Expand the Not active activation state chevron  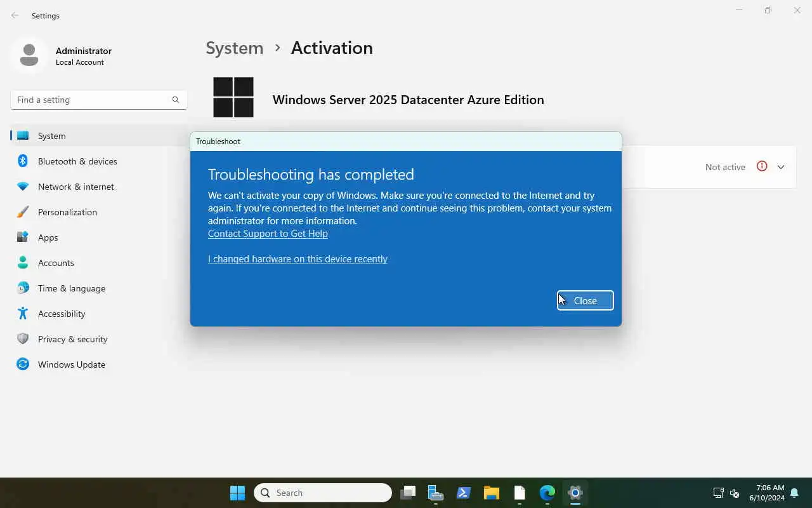(x=781, y=167)
